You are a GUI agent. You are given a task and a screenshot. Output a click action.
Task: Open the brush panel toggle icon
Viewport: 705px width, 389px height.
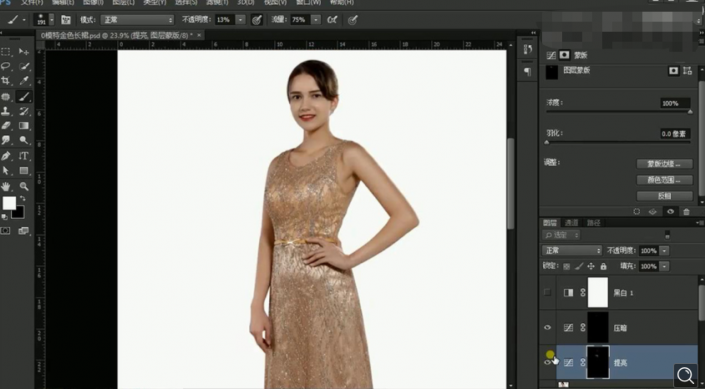(66, 20)
